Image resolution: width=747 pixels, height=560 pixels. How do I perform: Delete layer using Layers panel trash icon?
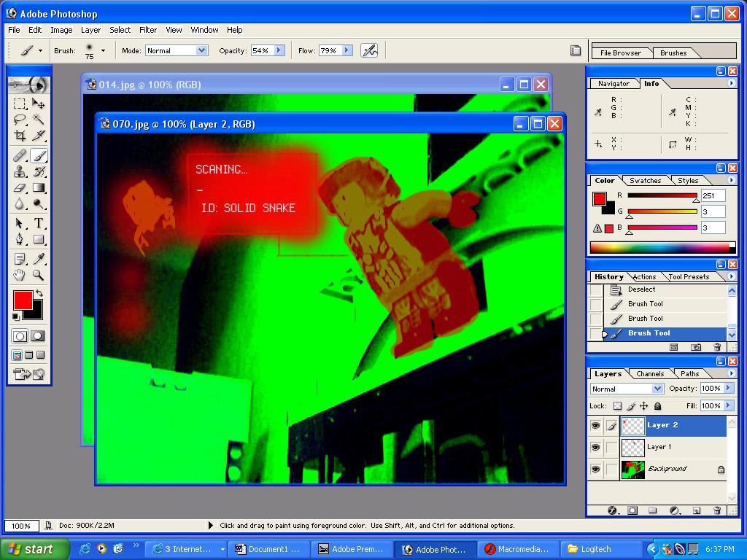[x=716, y=510]
